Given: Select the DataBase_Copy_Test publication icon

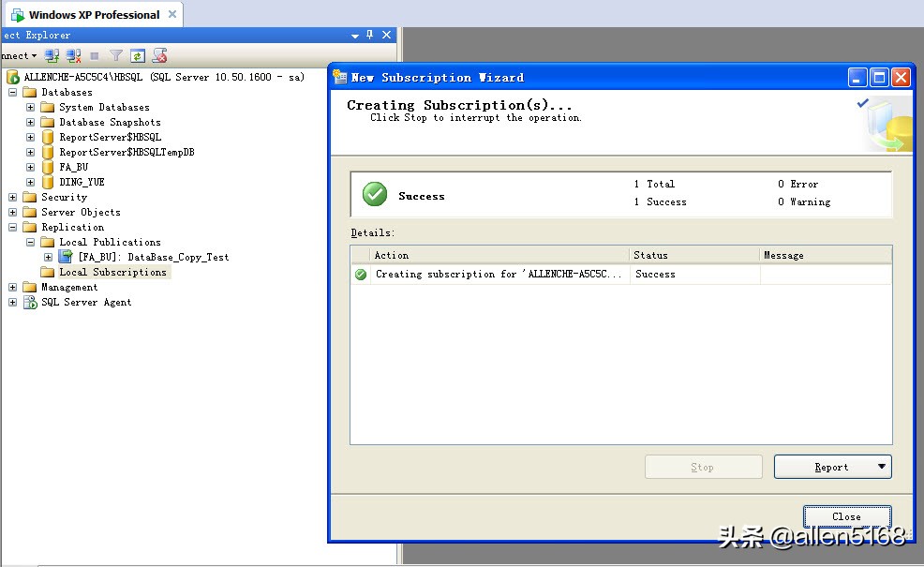Looking at the screenshot, I should tap(64, 256).
